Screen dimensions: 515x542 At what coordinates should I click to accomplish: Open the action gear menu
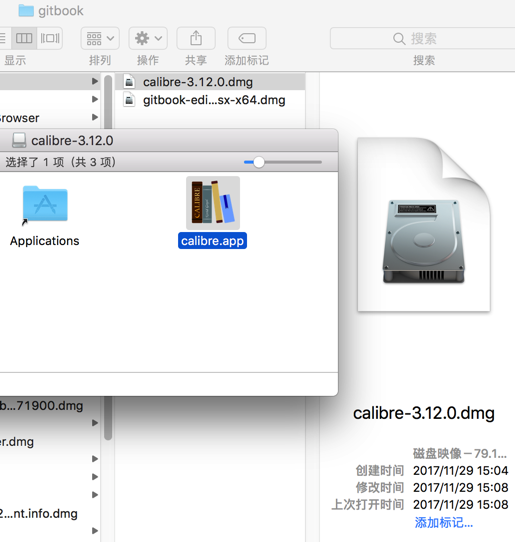pyautogui.click(x=148, y=38)
